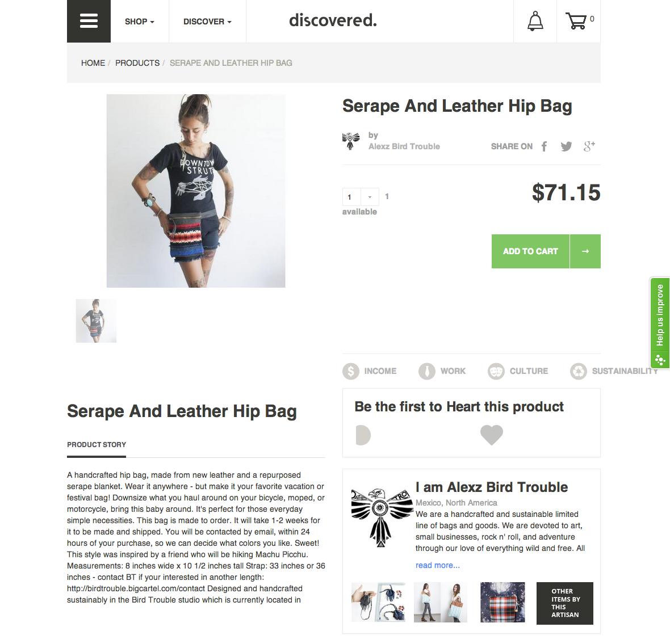
Task: Select the Work badge
Action: pyautogui.click(x=442, y=371)
